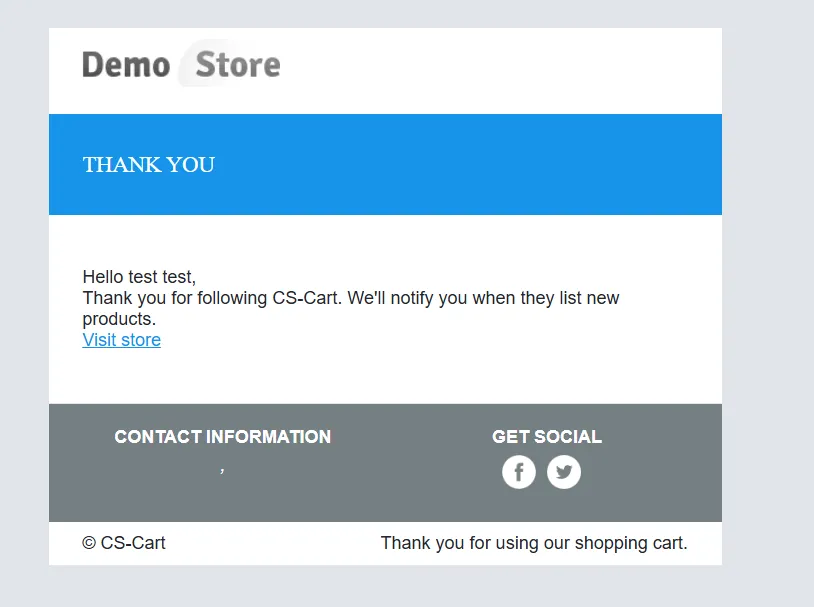Click the 'Demo' word in logo
Screen dimensions: 814x607
tap(126, 65)
